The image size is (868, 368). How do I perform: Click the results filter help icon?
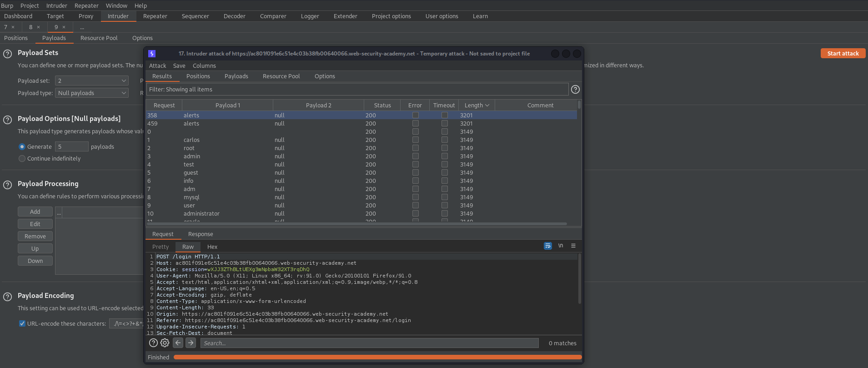(x=575, y=89)
